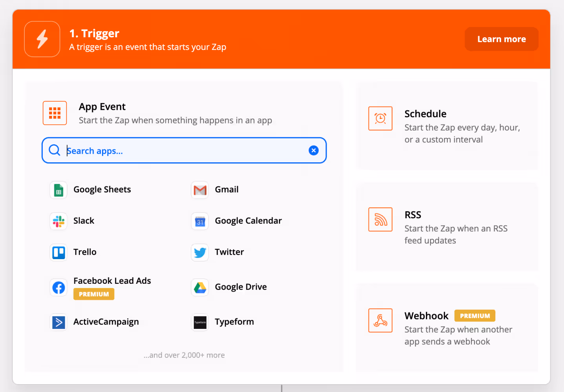Focus the Search apps input field
This screenshot has width=564, height=392.
[x=184, y=151]
